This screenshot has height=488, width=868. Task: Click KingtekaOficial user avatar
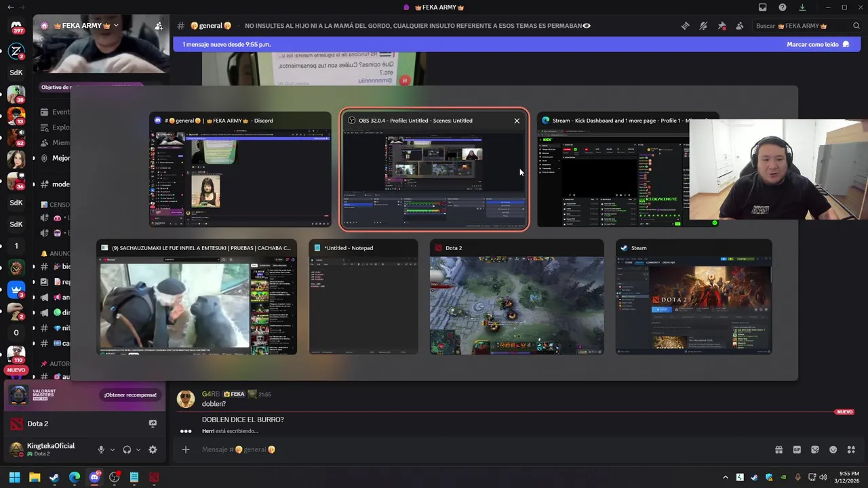[16, 449]
